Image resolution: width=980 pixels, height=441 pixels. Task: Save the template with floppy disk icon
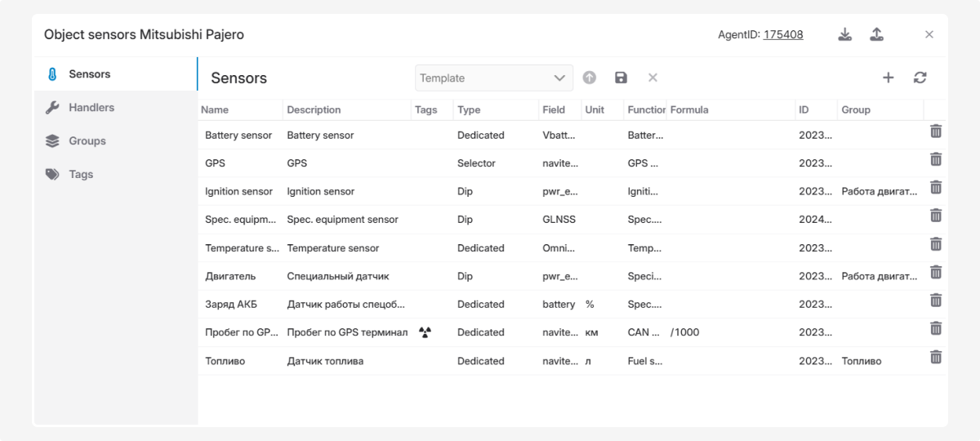click(621, 78)
